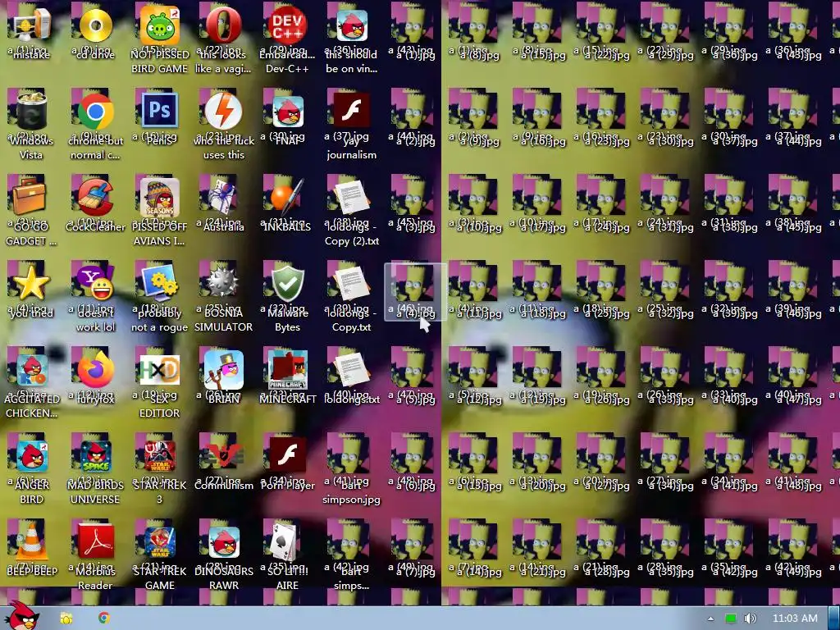Open the pink bird BRIAN icon
This screenshot has width=840, height=630.
tap(223, 370)
